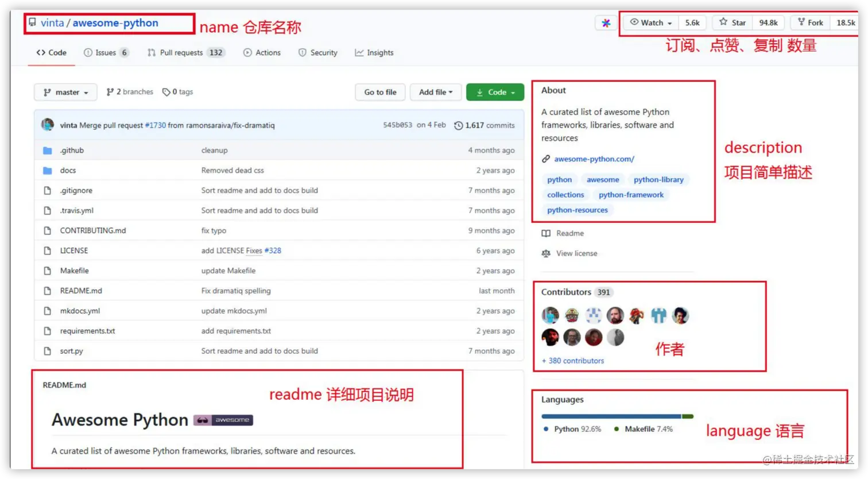Open pull request #1730 link
868x479 pixels.
pyautogui.click(x=156, y=125)
